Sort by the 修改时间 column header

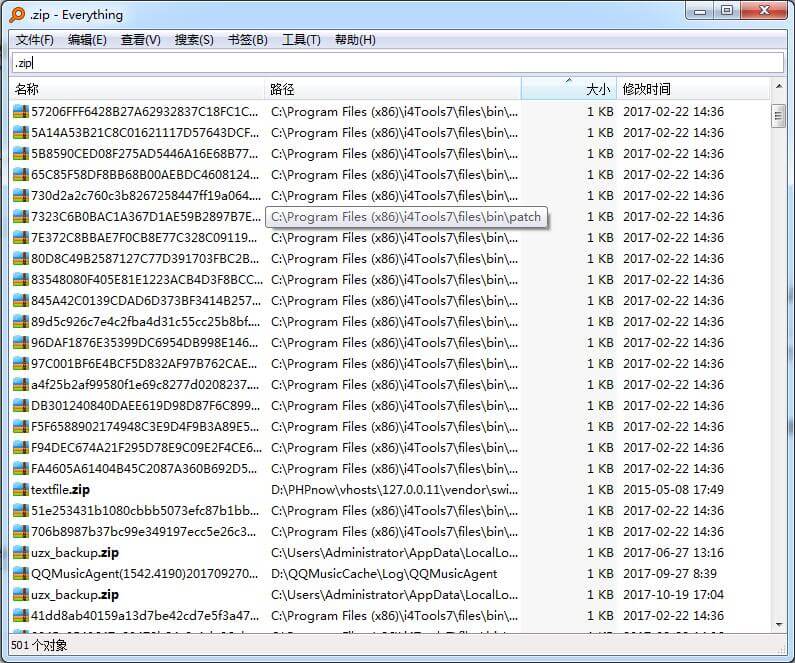(693, 89)
